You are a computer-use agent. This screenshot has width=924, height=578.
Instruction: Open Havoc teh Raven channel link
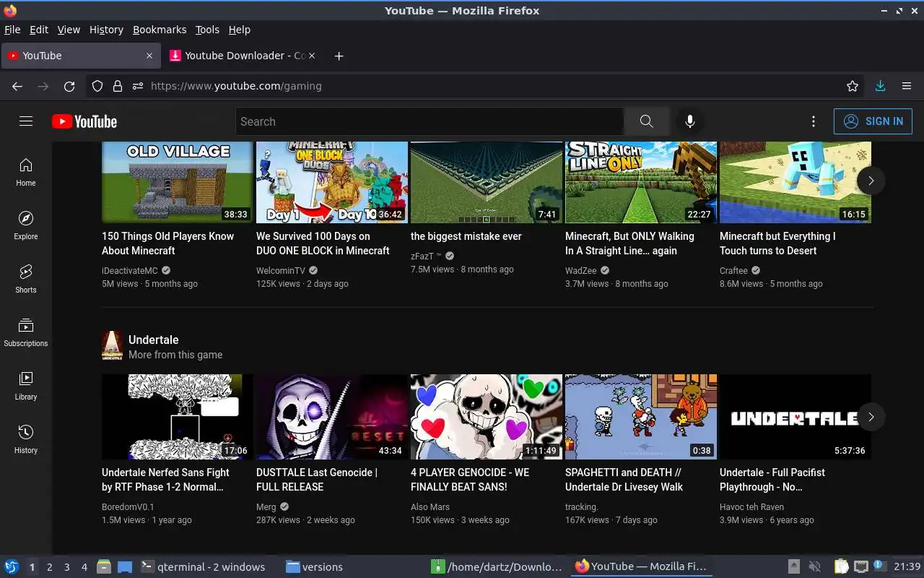pos(751,506)
